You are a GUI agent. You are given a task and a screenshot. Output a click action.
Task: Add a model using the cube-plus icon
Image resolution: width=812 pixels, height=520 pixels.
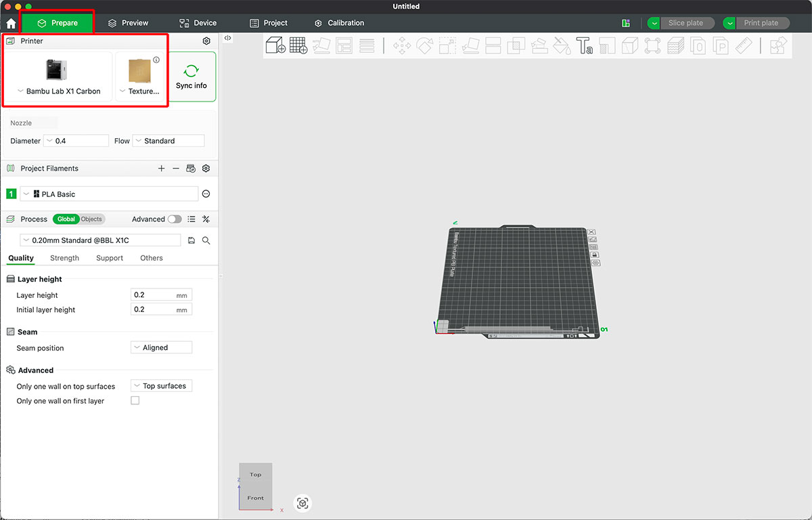[275, 45]
